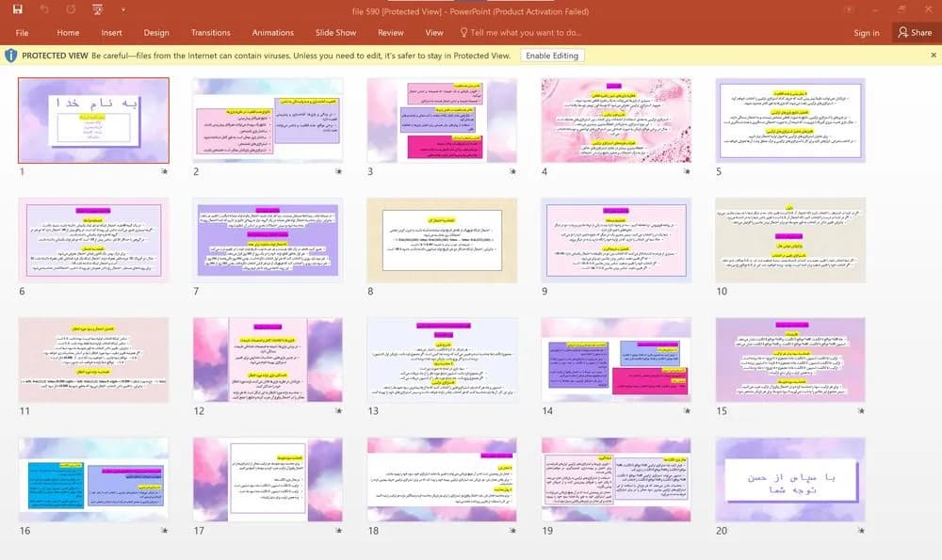The height and width of the screenshot is (560, 942).
Task: Open the Review tab
Action: pyautogui.click(x=391, y=33)
